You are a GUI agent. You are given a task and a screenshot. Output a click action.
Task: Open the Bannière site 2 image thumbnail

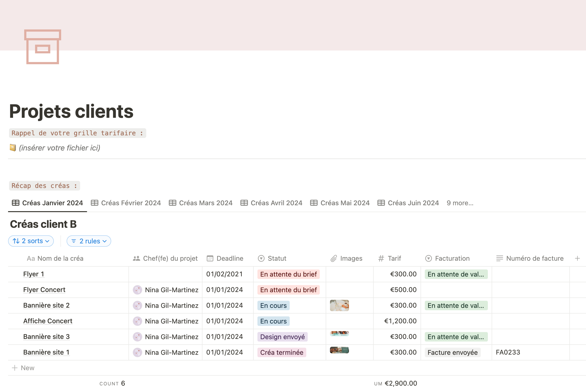(339, 305)
